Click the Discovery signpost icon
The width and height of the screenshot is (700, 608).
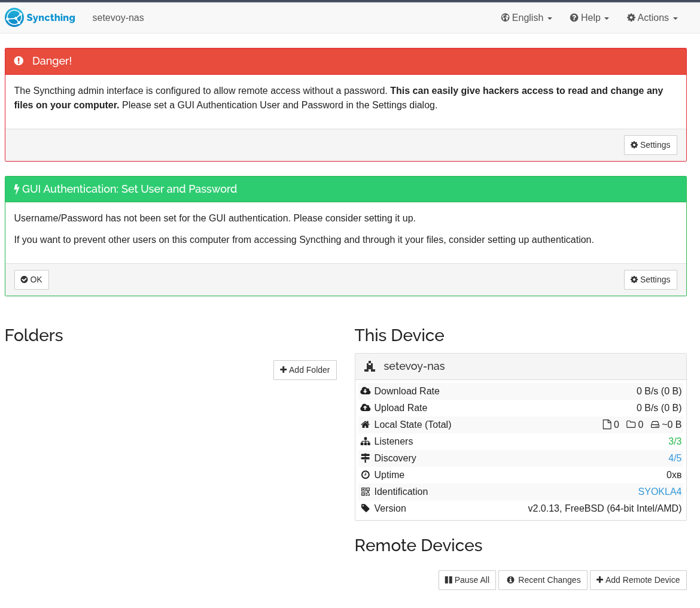(x=366, y=458)
